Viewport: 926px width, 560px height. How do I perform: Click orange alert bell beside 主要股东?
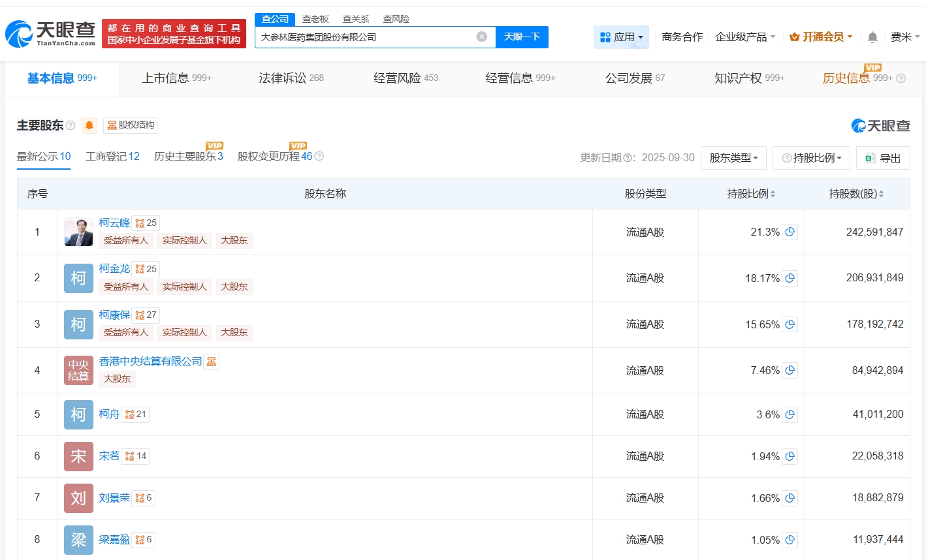click(x=89, y=125)
